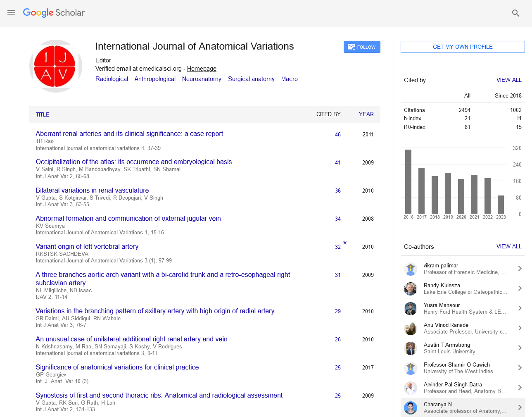The image size is (532, 417).
Task: Open article Synostosis of first and second thoracic ribs
Action: coord(159,395)
